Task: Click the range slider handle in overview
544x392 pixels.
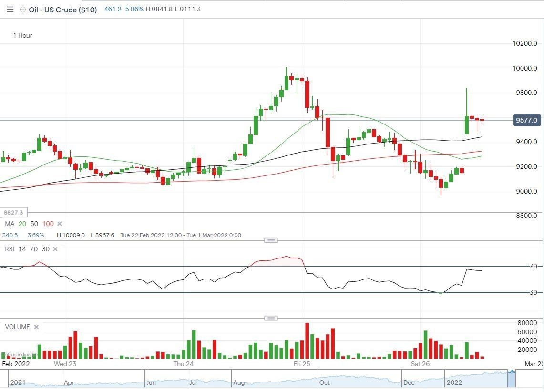Action: [x=512, y=378]
